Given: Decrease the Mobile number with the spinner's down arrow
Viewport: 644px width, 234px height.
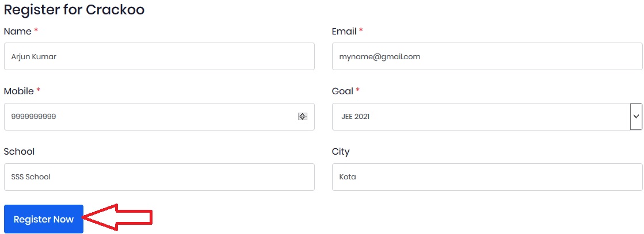Looking at the screenshot, I should (x=303, y=118).
